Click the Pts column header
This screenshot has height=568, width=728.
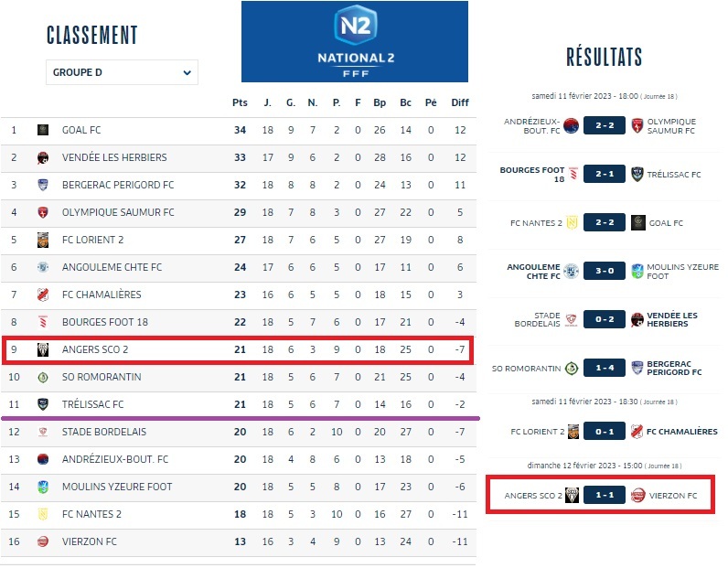tap(240, 102)
